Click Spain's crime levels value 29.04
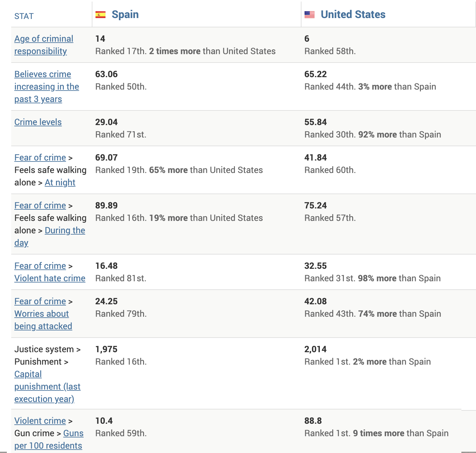 (106, 122)
